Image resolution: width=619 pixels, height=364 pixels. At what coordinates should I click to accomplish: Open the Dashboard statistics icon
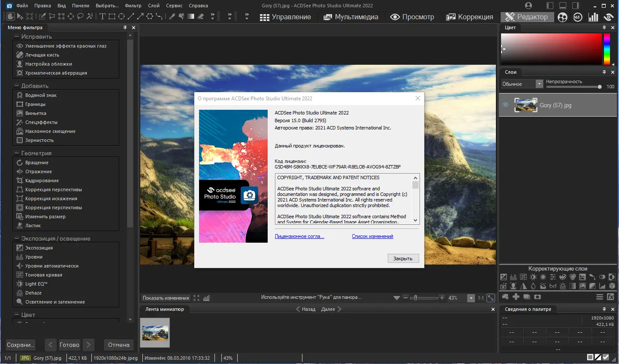click(593, 17)
